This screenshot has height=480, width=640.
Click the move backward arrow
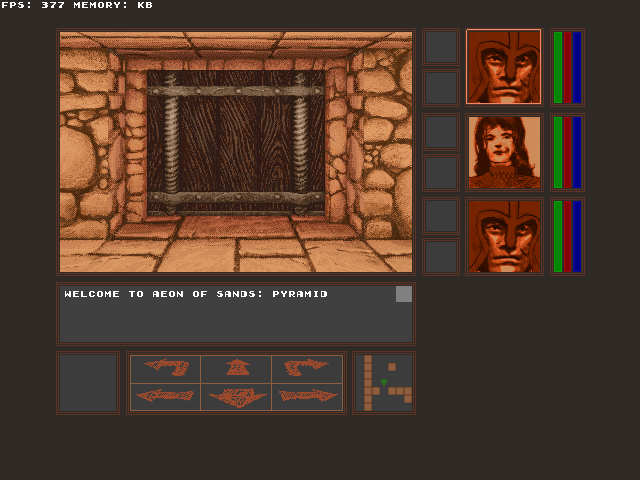[x=236, y=396]
